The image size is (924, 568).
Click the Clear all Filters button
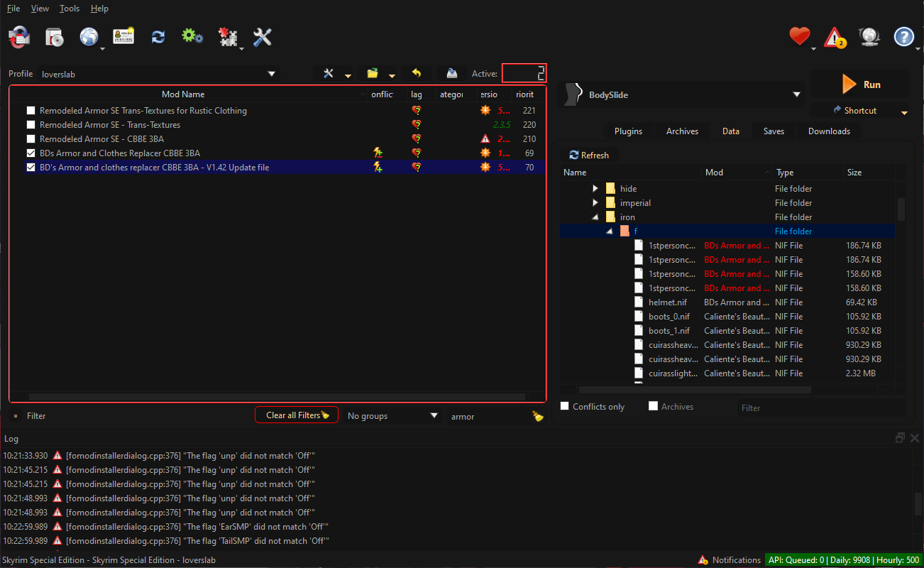point(297,415)
